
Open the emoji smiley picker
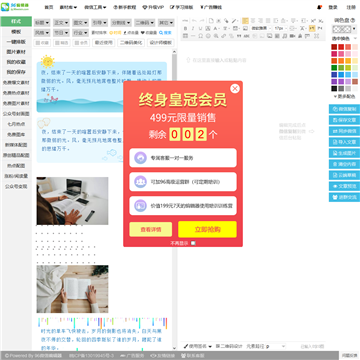(208, 36)
